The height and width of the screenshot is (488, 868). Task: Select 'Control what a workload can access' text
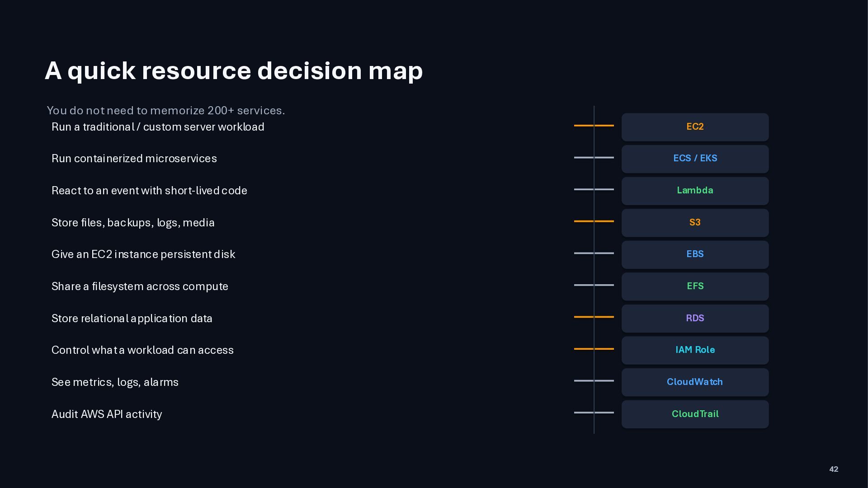[142, 350]
